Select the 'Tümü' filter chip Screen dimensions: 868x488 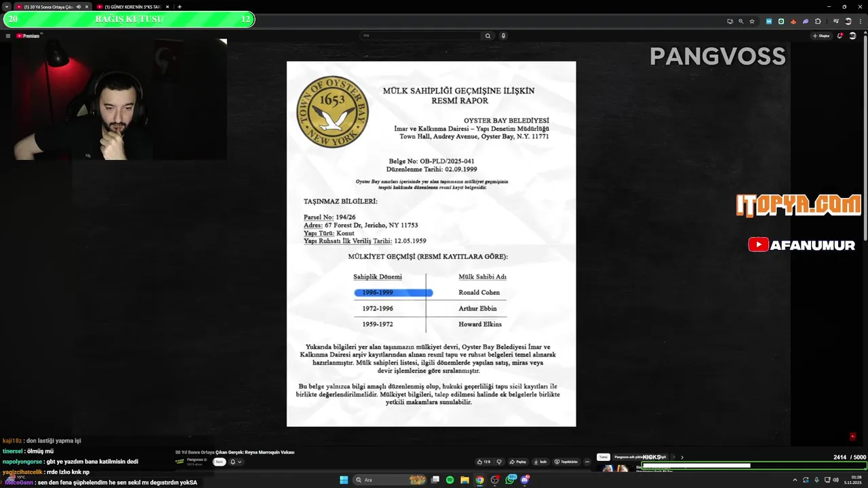pos(604,457)
